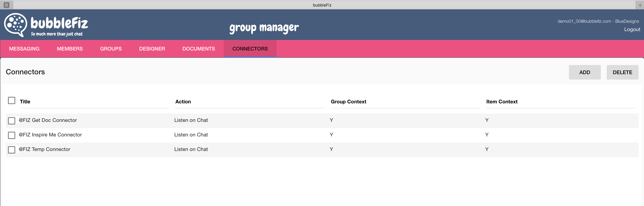Click the Group Context column header
The width and height of the screenshot is (644, 206).
tap(348, 102)
